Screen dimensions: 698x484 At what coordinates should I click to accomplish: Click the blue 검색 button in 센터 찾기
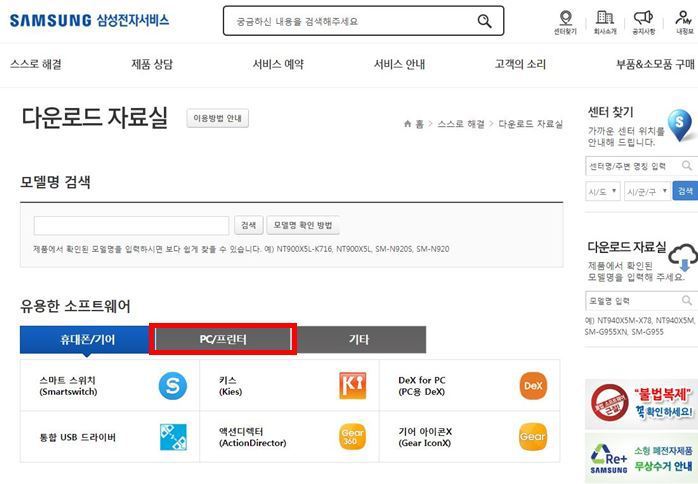pyautogui.click(x=685, y=191)
